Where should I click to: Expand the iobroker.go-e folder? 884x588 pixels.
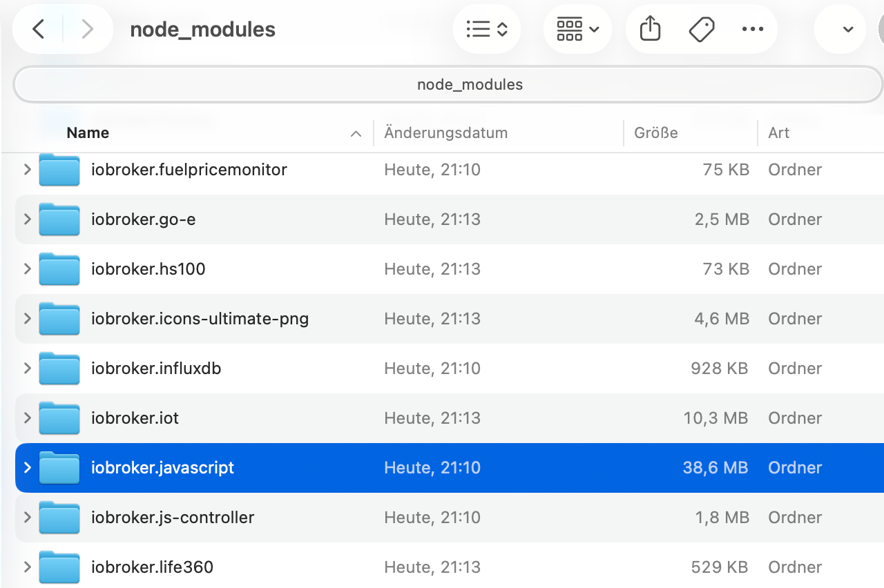28,219
